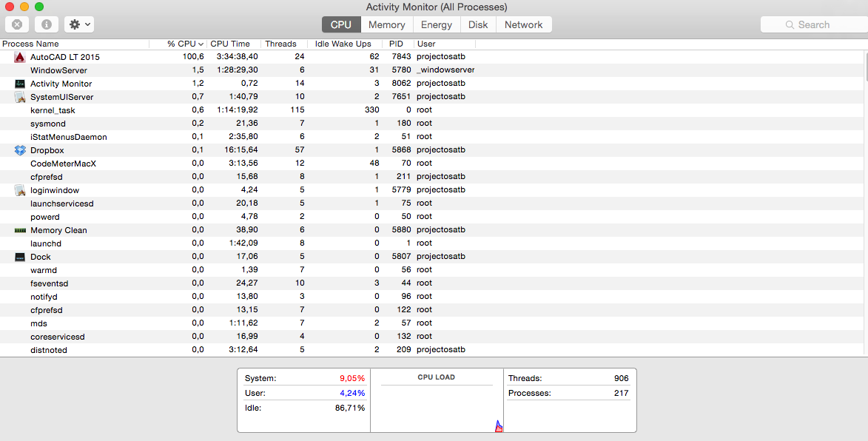Select the launchd process row
The image size is (868, 441).
coord(432,243)
